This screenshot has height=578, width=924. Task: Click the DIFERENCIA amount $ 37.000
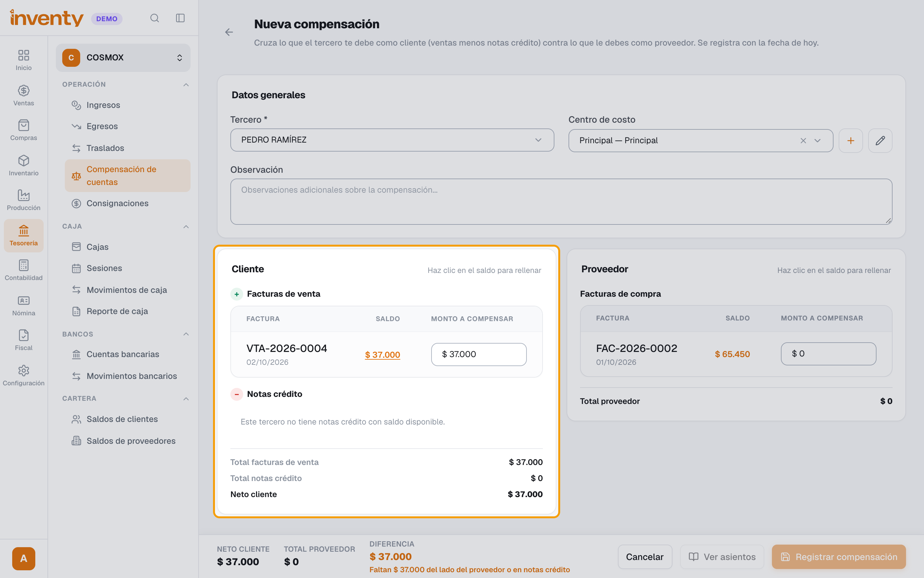tap(390, 556)
